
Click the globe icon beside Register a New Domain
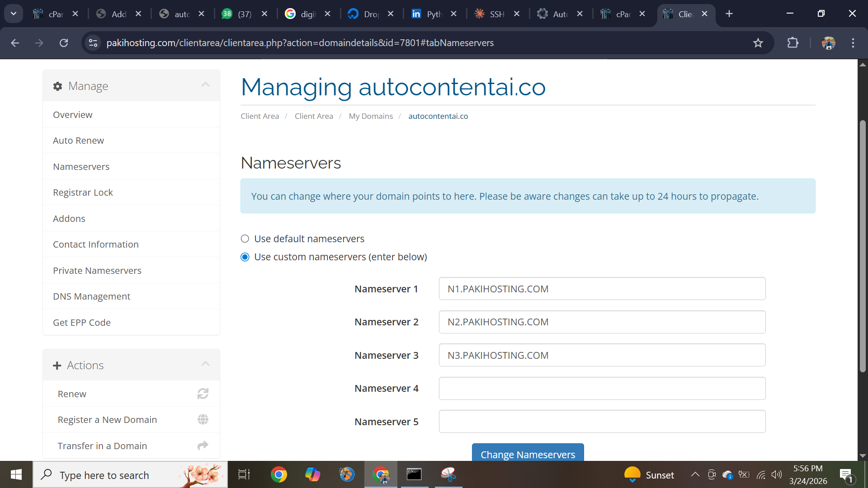tap(203, 420)
